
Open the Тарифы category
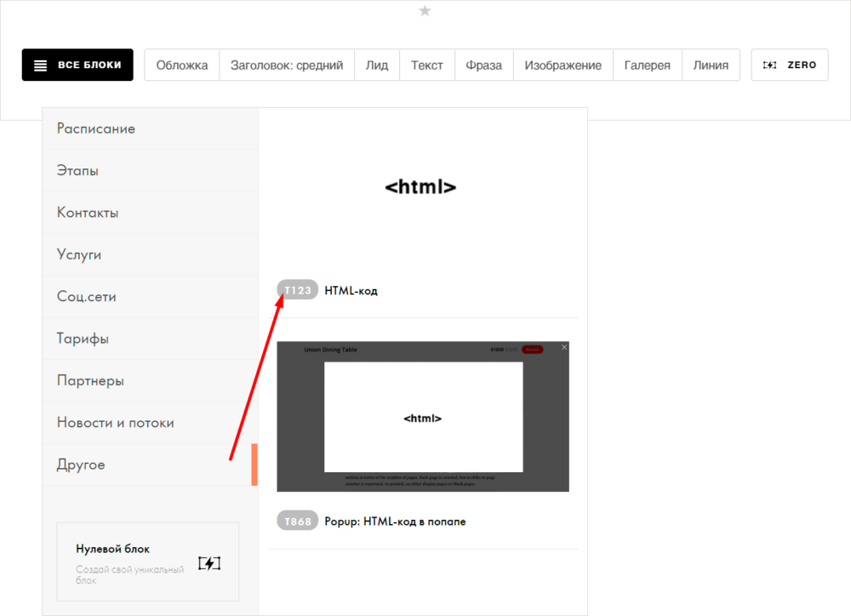(x=83, y=339)
